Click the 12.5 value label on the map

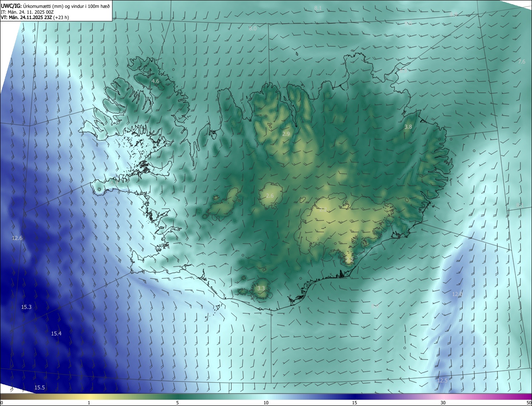tap(443, 380)
